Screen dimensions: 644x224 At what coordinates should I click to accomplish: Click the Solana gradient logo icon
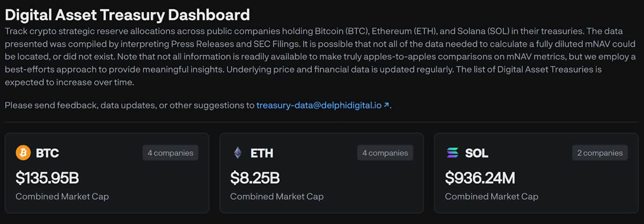452,153
